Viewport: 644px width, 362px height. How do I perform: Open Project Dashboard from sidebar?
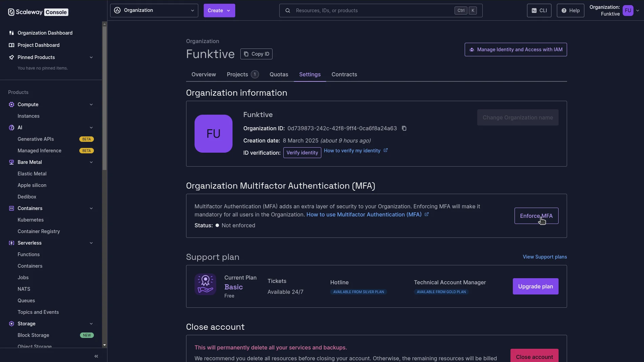click(39, 45)
